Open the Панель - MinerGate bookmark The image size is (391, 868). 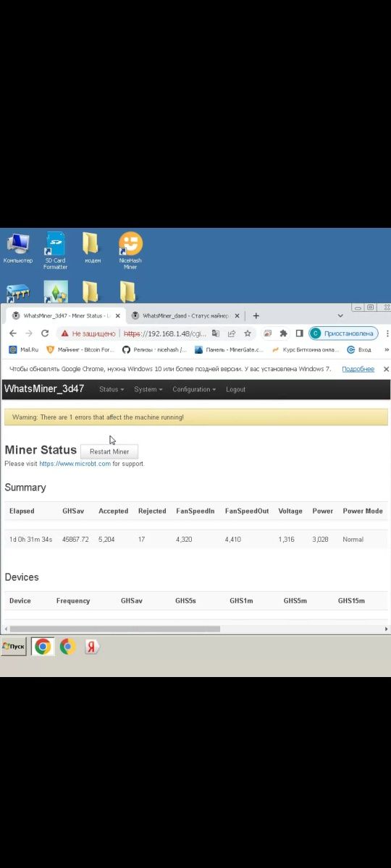tap(229, 349)
